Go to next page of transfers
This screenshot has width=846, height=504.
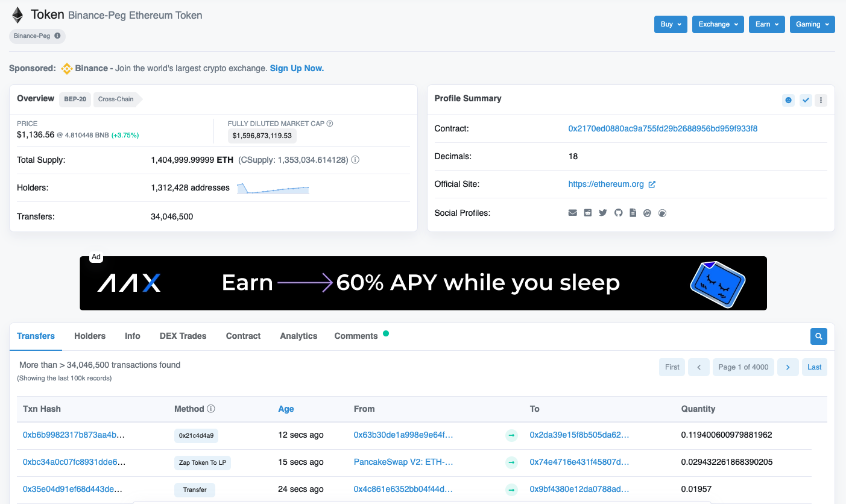point(788,367)
